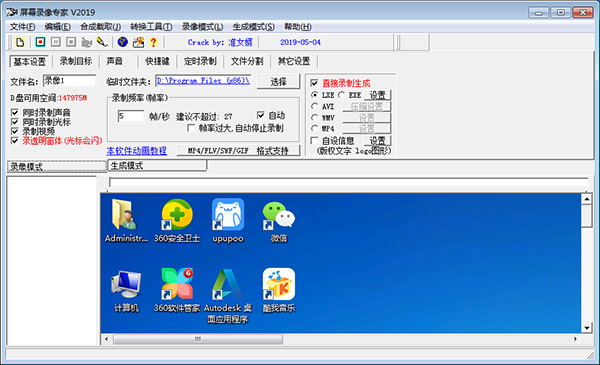Select the EXE format radio button
This screenshot has height=365, width=600.
click(x=341, y=95)
